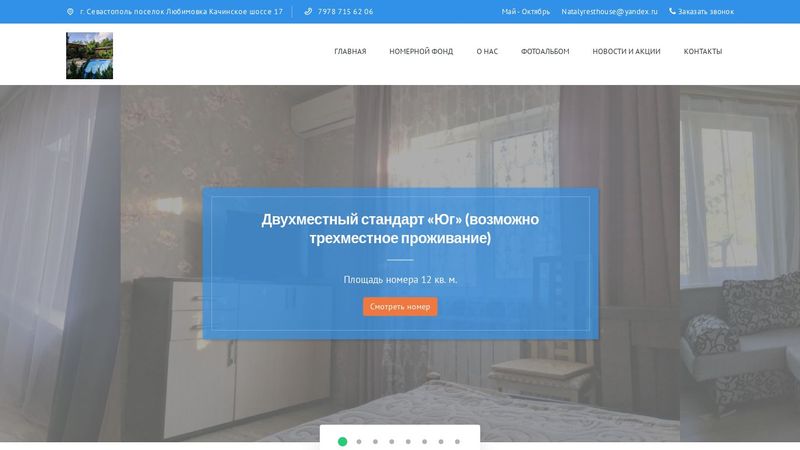This screenshot has height=450, width=800.
Task: Click the text Площадь номера 12 кв. м.
Action: tap(400, 280)
